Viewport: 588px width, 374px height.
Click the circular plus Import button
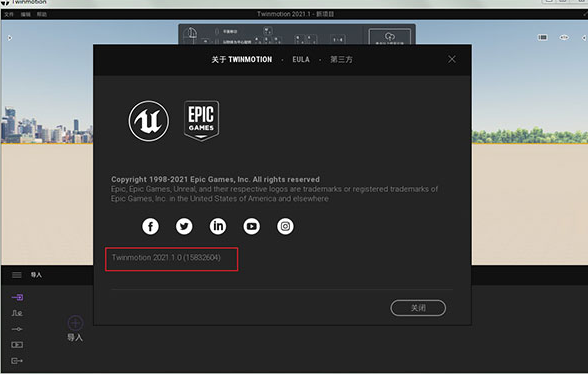pos(75,323)
